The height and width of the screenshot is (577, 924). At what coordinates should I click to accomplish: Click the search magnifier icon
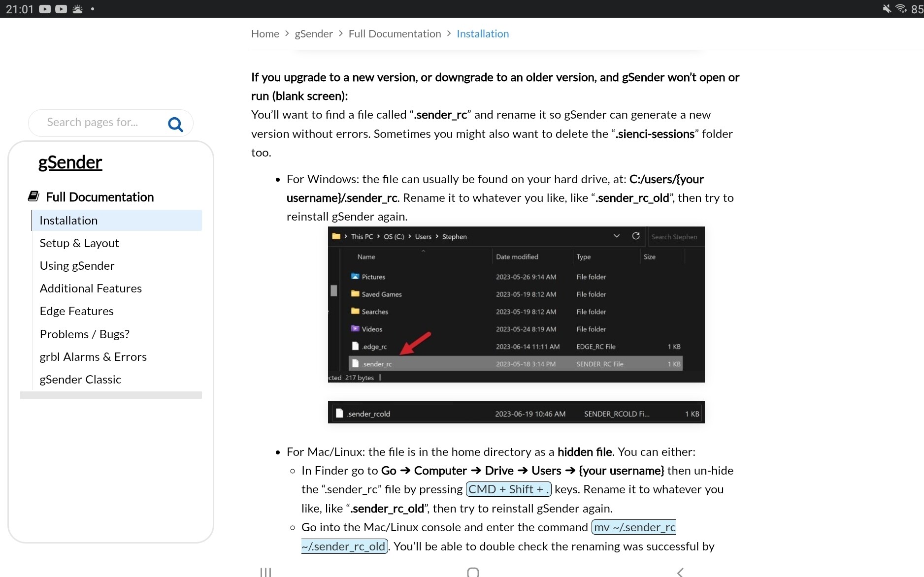[x=175, y=124]
